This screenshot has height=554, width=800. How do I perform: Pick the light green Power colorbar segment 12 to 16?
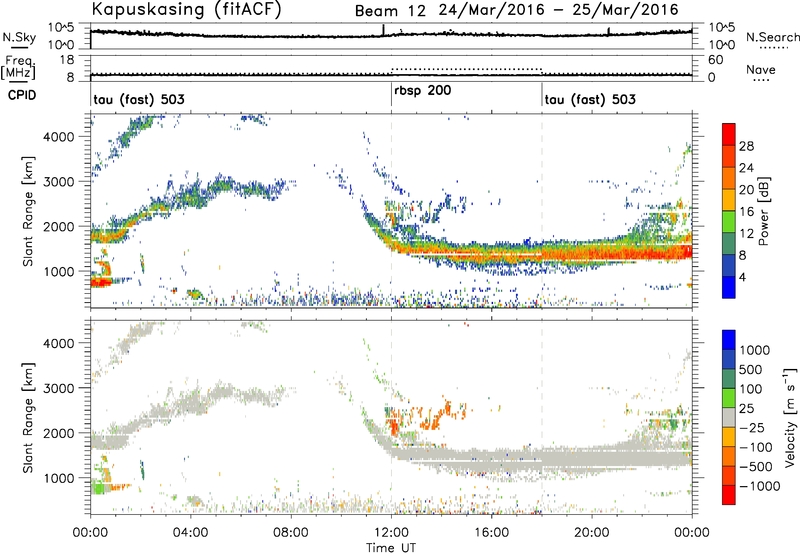click(x=729, y=221)
